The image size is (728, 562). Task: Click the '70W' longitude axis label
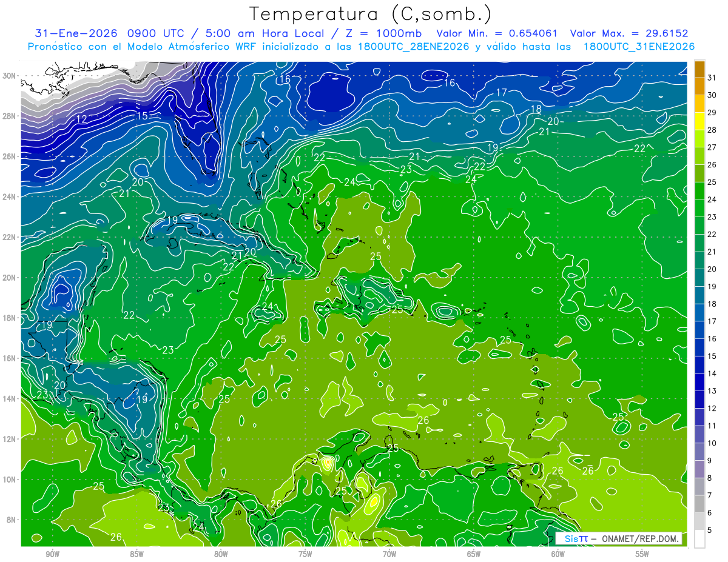coord(389,554)
